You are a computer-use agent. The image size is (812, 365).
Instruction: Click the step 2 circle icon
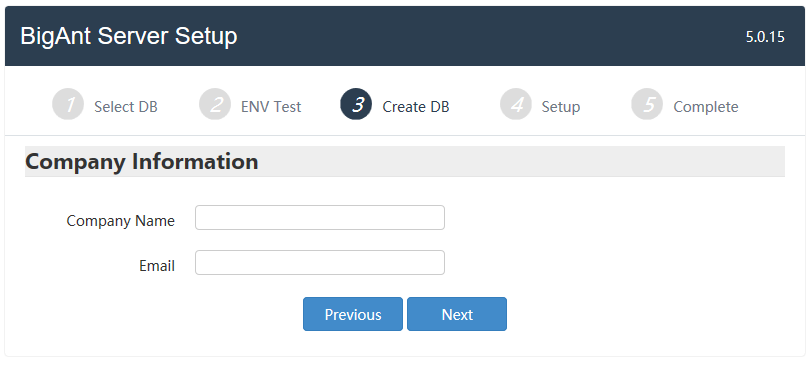click(x=215, y=105)
